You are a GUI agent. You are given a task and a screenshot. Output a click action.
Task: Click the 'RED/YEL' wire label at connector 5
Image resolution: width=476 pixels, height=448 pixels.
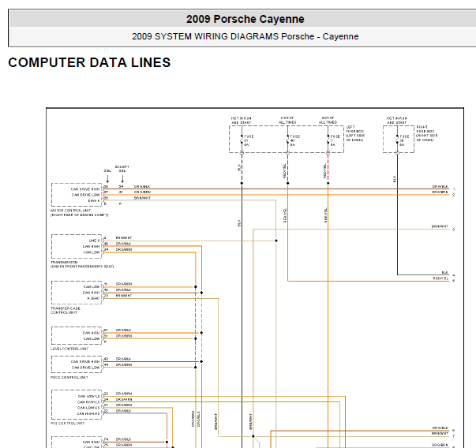(x=440, y=278)
